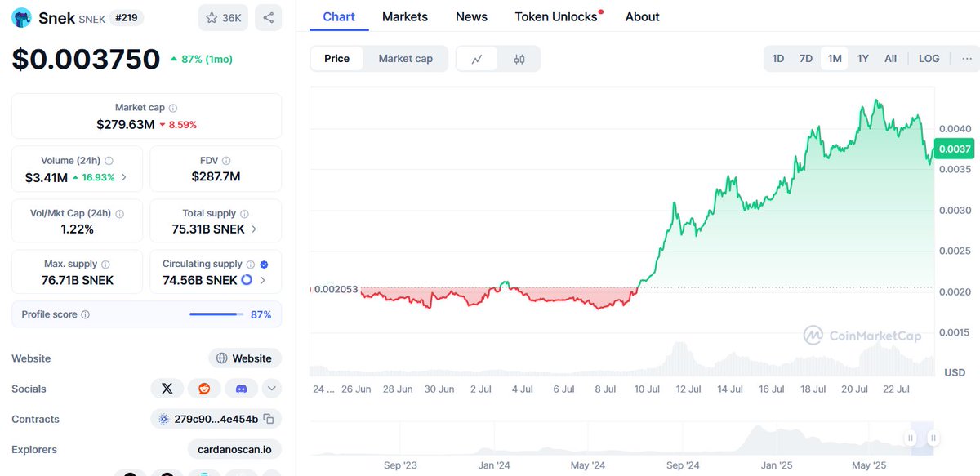Select the 1Y time range
Image resolution: width=980 pixels, height=476 pixels.
click(863, 59)
